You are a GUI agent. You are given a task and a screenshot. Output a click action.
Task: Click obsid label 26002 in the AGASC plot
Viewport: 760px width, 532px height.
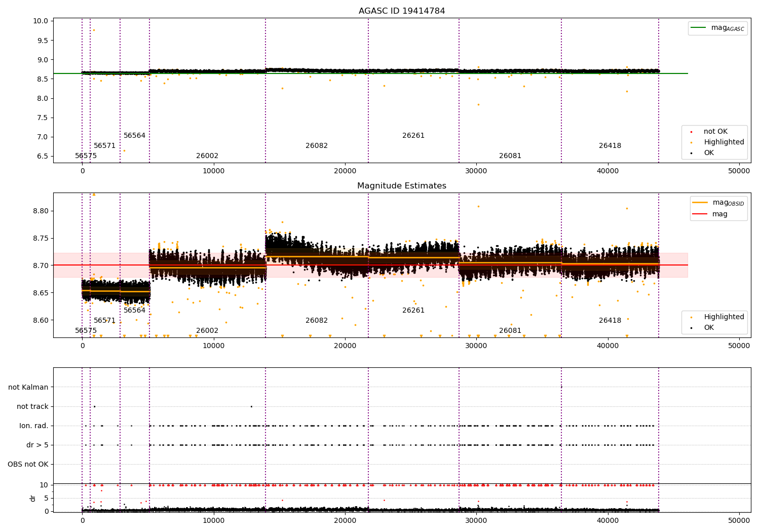[x=207, y=156]
